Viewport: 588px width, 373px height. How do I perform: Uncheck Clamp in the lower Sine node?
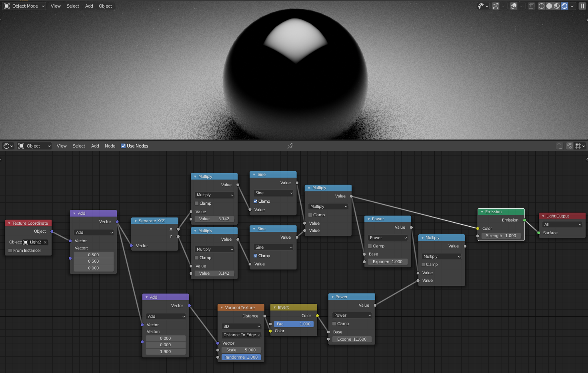click(256, 256)
